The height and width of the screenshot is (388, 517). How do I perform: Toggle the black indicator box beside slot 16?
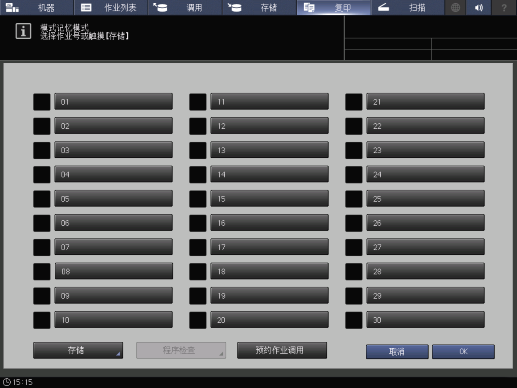(198, 223)
